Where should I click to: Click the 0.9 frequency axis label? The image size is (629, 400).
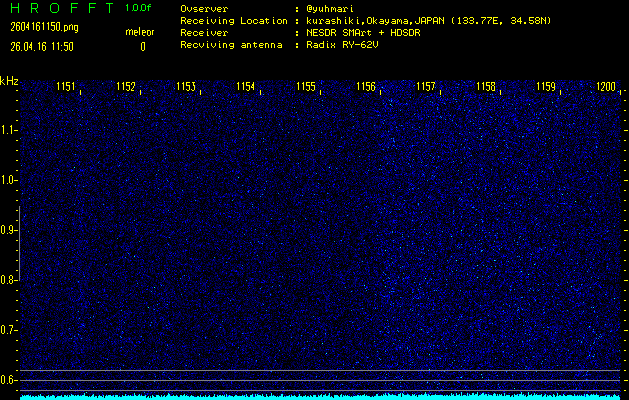[9, 230]
